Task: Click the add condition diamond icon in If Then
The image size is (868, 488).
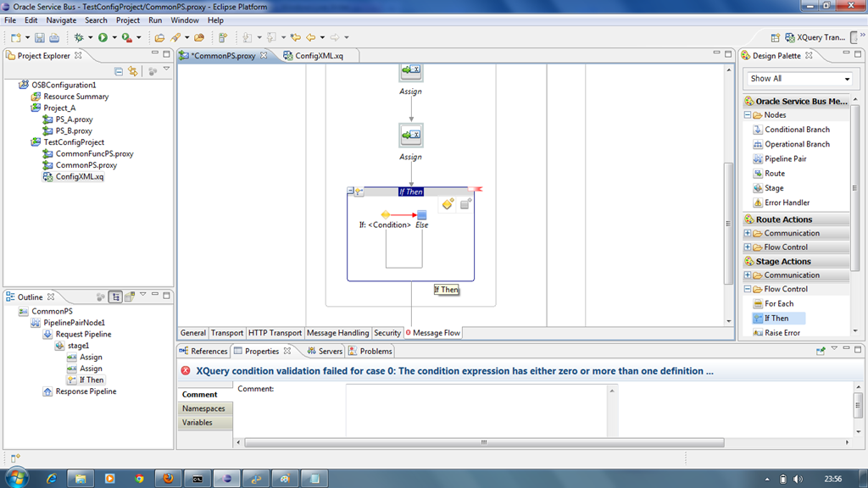Action: click(448, 204)
